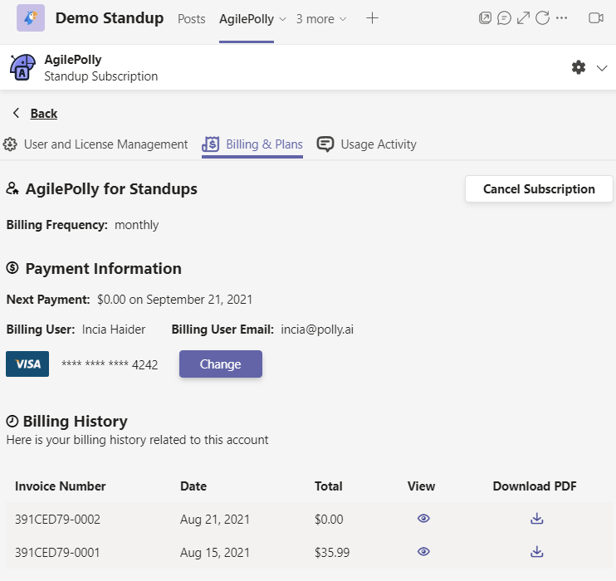Click the 'monthly' billing frequency value
The height and width of the screenshot is (581, 616).
click(137, 225)
